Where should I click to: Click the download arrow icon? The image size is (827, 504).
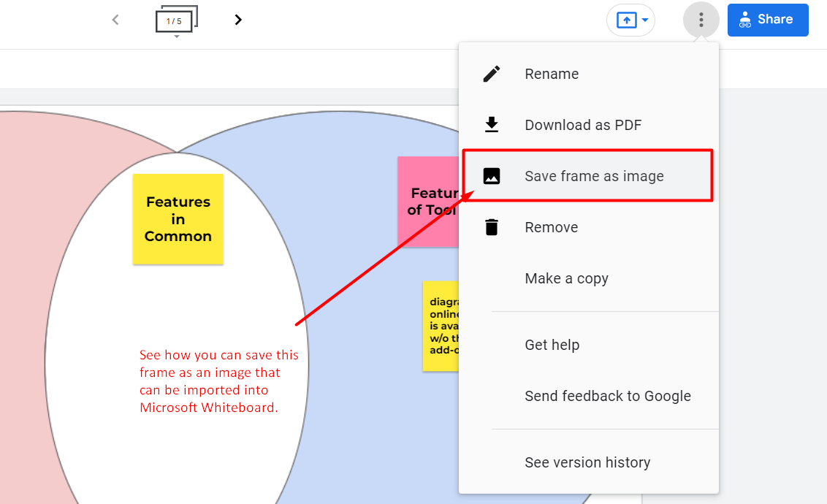[x=492, y=125]
